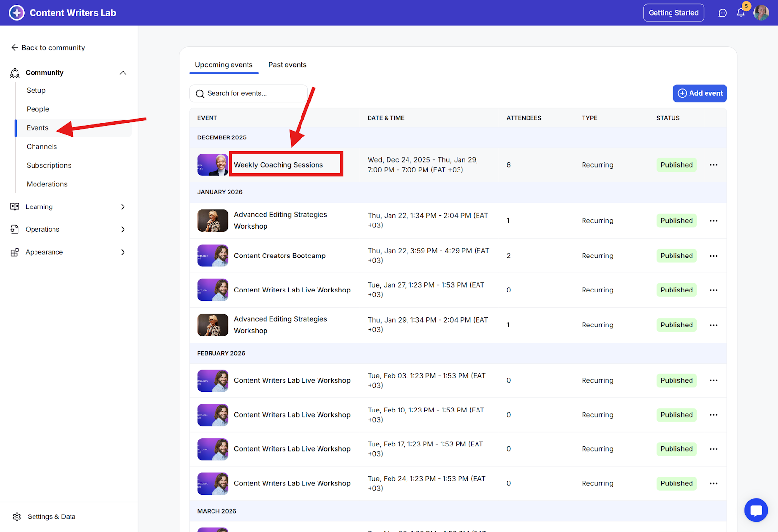Screen dimensions: 778x532
Task: Open the chat messages icon in header
Action: [x=723, y=13]
